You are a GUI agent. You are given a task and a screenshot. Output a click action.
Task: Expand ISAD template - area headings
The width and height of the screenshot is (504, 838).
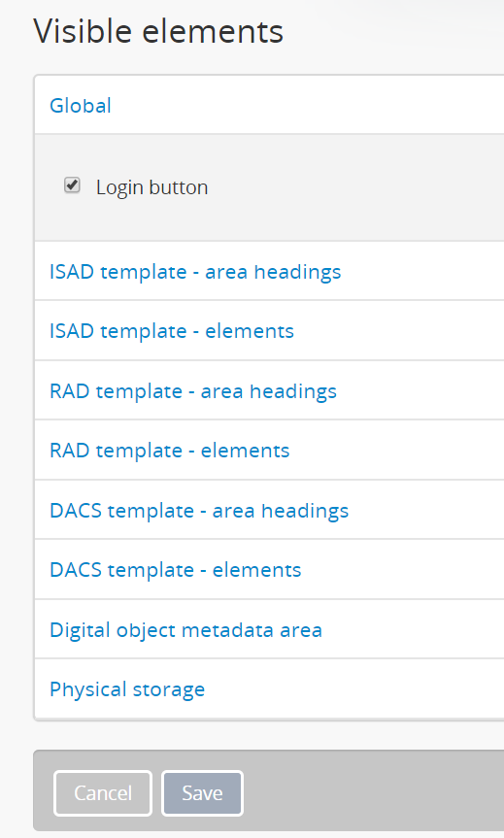click(x=195, y=272)
